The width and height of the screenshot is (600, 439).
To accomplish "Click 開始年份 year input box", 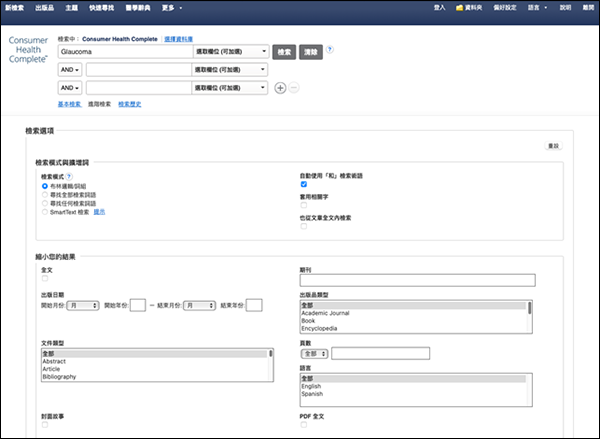I will (x=138, y=305).
